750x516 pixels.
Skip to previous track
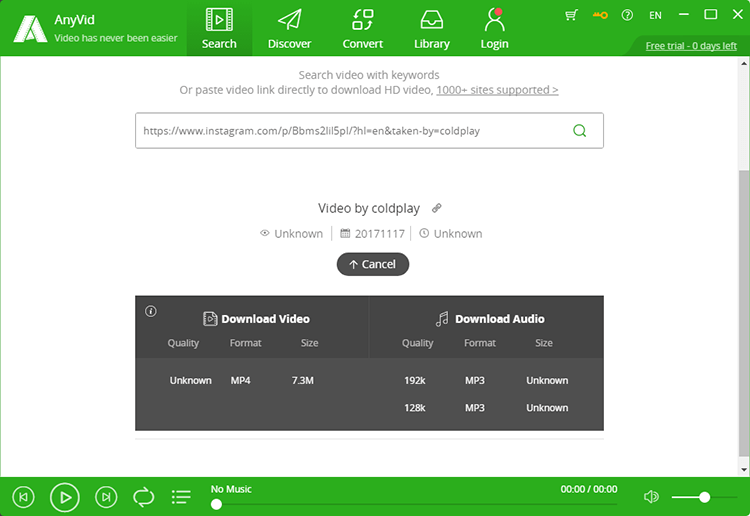click(23, 497)
